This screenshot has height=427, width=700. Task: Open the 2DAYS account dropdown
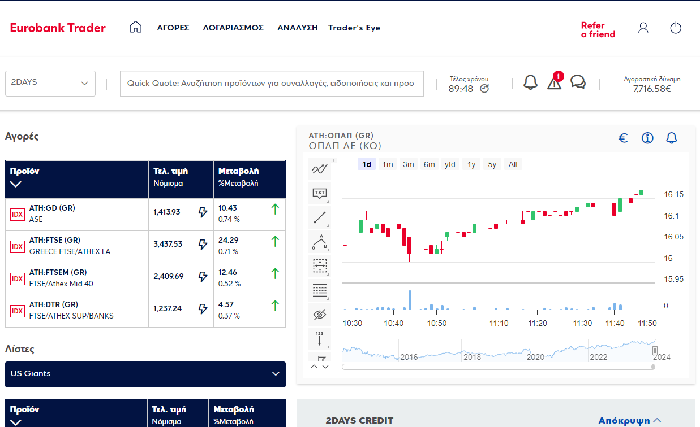click(x=50, y=83)
